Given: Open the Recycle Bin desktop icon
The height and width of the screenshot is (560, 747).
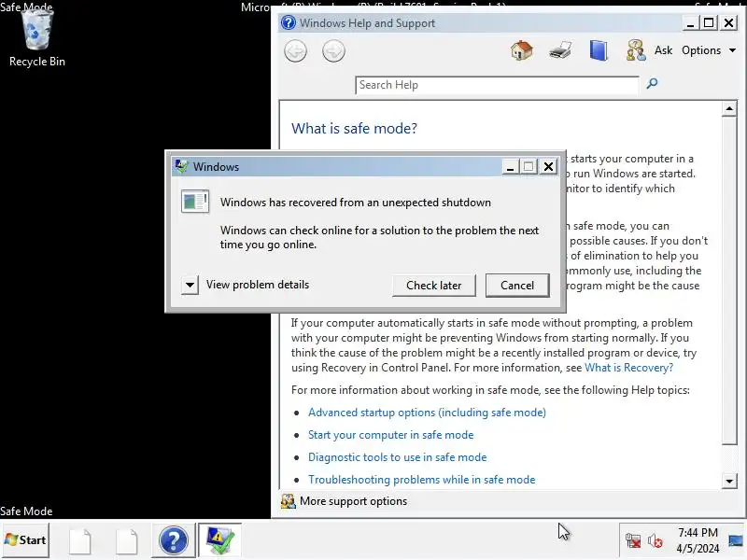Looking at the screenshot, I should (37, 38).
